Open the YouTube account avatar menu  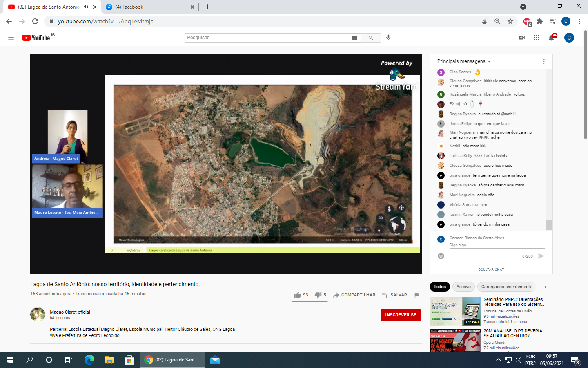point(569,38)
